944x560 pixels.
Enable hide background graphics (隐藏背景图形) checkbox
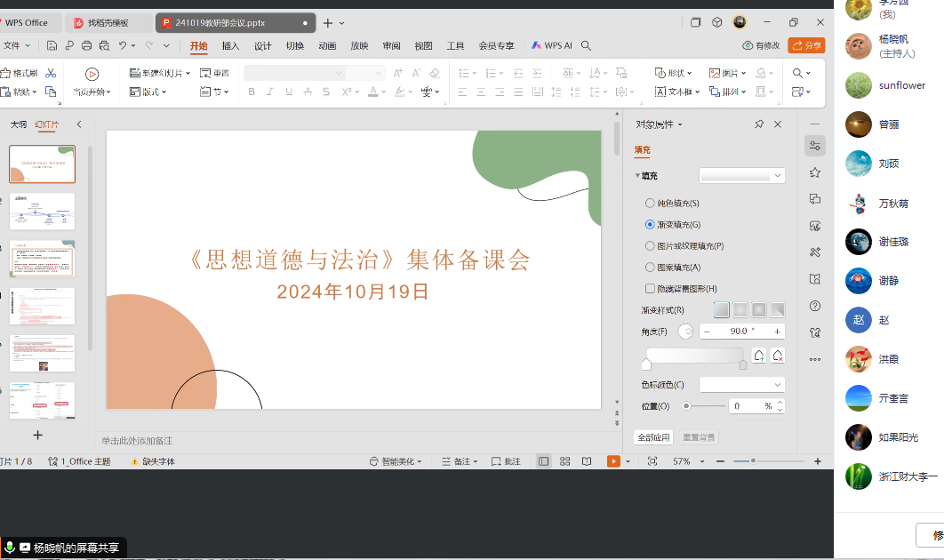pos(650,288)
